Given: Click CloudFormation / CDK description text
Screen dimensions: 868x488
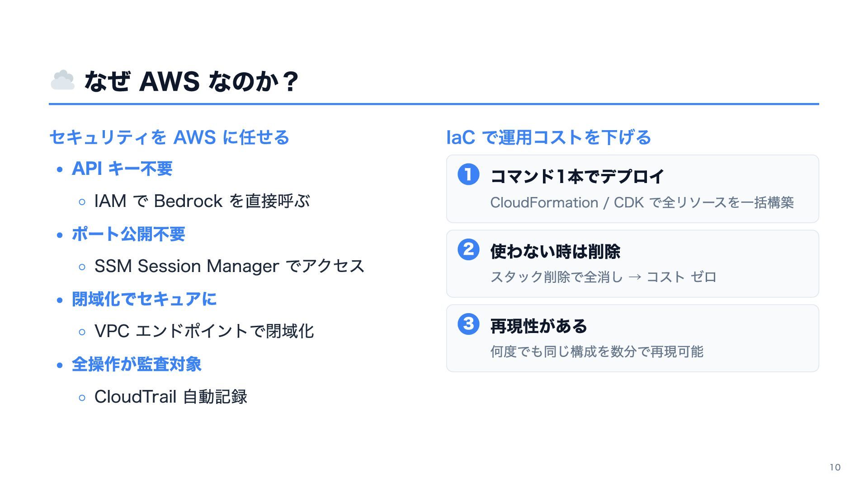Looking at the screenshot, I should tap(642, 202).
